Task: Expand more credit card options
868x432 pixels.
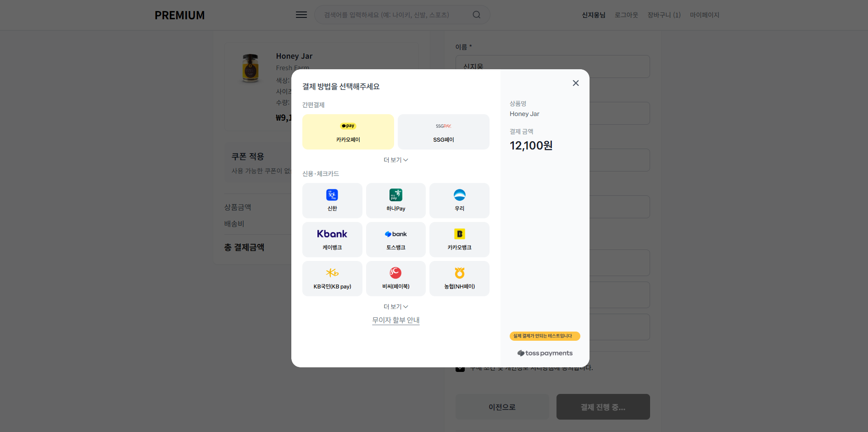Action: point(395,307)
